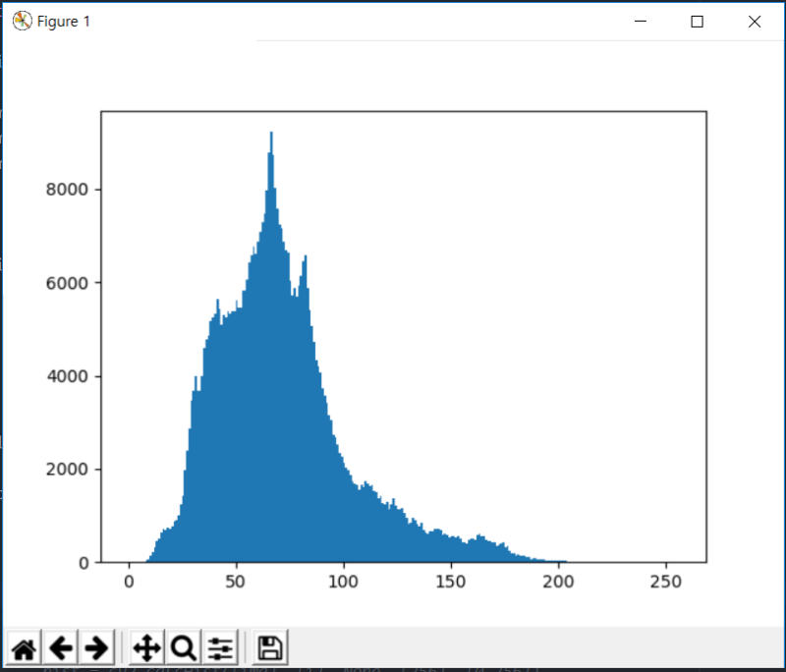Click the y-axis label 6000
786x672 pixels.
tap(67, 283)
